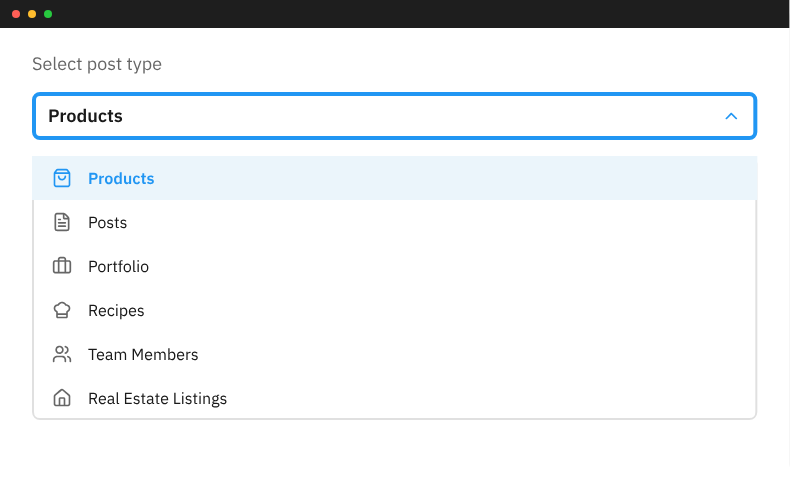The image size is (790, 480).
Task: Click the "Select post type" label
Action: [x=97, y=64]
